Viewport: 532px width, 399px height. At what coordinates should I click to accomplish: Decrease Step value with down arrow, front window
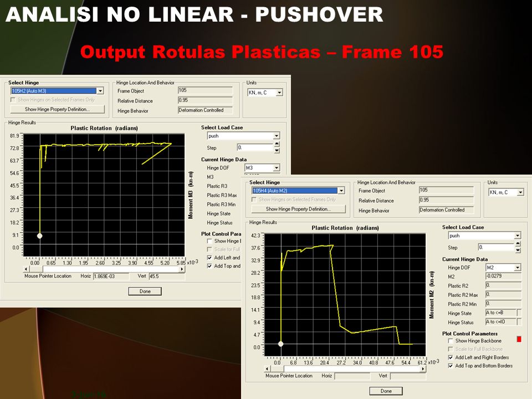518,250
